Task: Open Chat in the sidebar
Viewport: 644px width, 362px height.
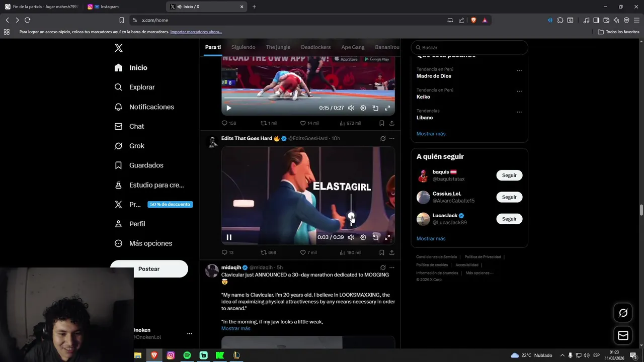Action: (129, 126)
